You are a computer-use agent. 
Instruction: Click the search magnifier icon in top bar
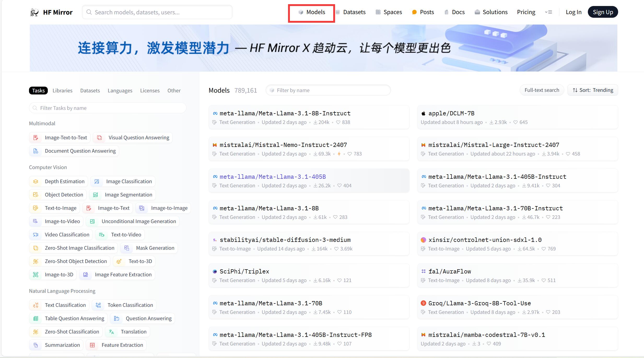pyautogui.click(x=89, y=12)
